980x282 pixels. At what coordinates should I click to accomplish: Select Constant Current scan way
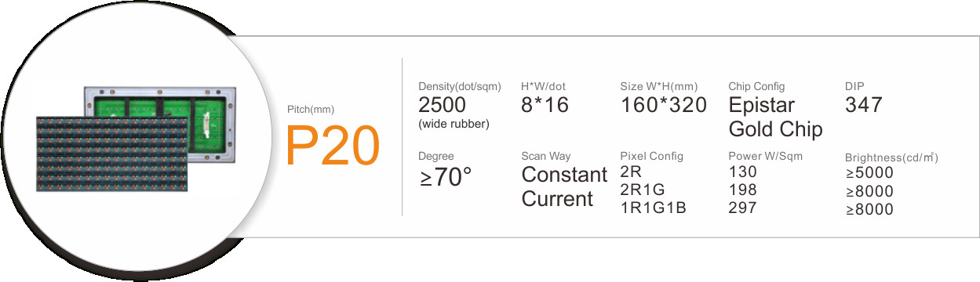click(564, 186)
